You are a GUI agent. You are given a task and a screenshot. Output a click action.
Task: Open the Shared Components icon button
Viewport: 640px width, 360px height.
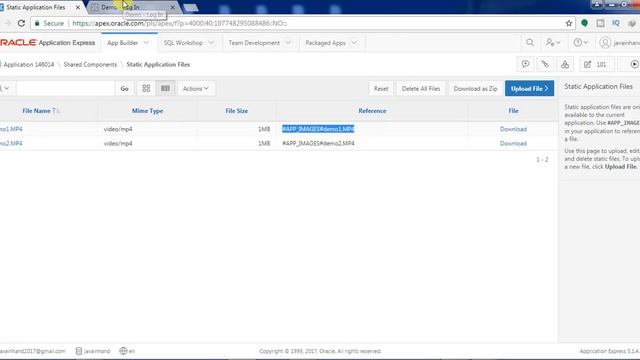click(565, 64)
